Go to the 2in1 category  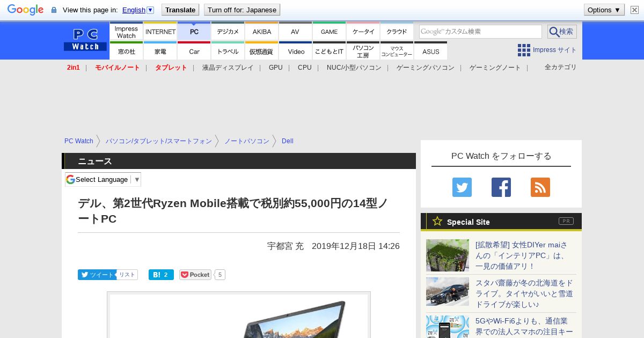click(74, 68)
